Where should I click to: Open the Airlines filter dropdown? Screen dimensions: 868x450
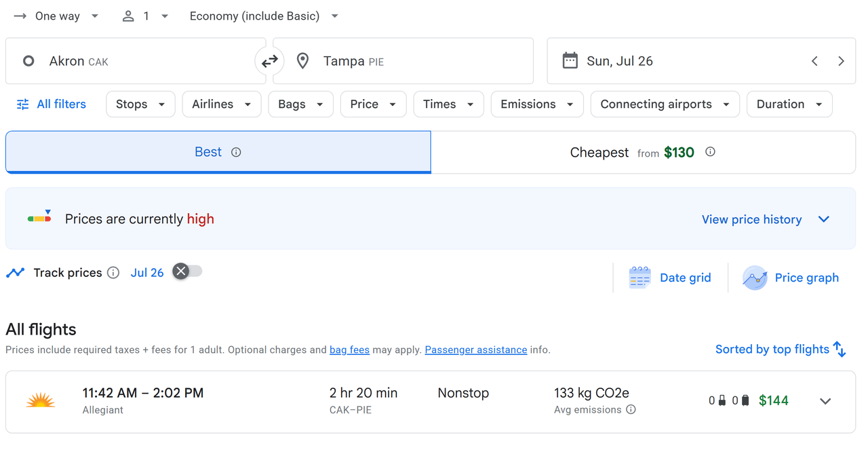tap(222, 105)
